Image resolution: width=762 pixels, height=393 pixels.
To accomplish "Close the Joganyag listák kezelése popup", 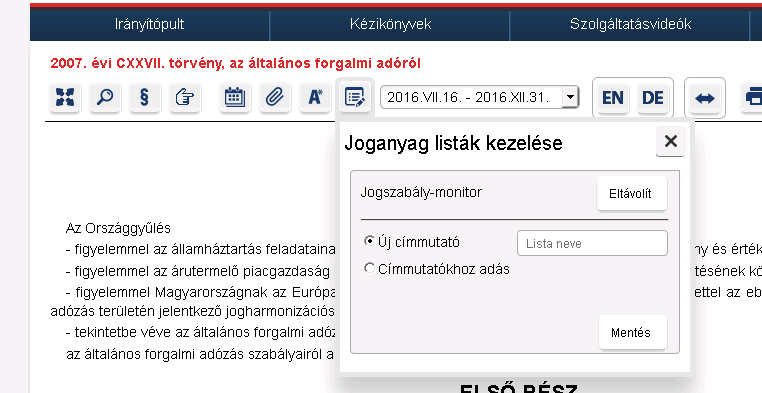I will tap(671, 141).
